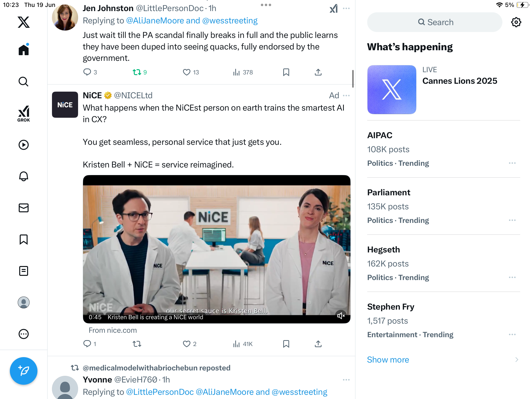Open more menu on Jen Johnston's post
Image resolution: width=532 pixels, height=399 pixels.
[346, 9]
